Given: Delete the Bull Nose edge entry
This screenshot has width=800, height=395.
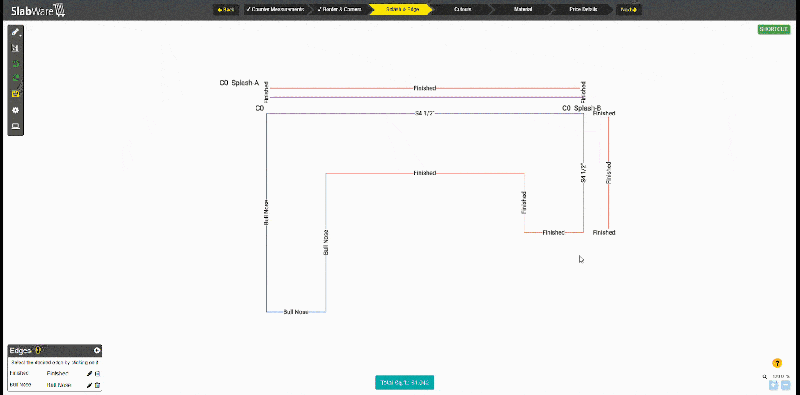Looking at the screenshot, I should (97, 385).
